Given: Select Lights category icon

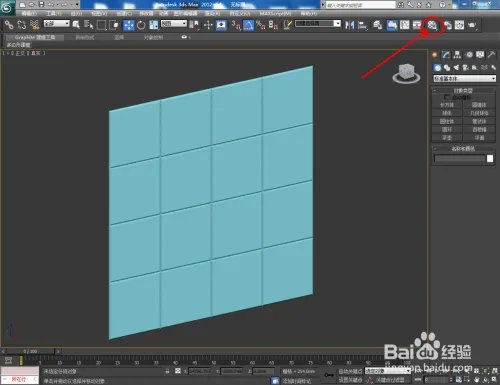Looking at the screenshot, I should [x=456, y=68].
